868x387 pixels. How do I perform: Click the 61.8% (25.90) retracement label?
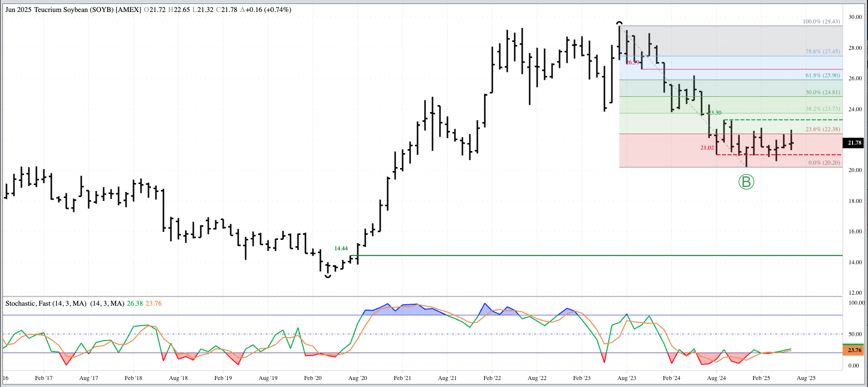coord(823,75)
